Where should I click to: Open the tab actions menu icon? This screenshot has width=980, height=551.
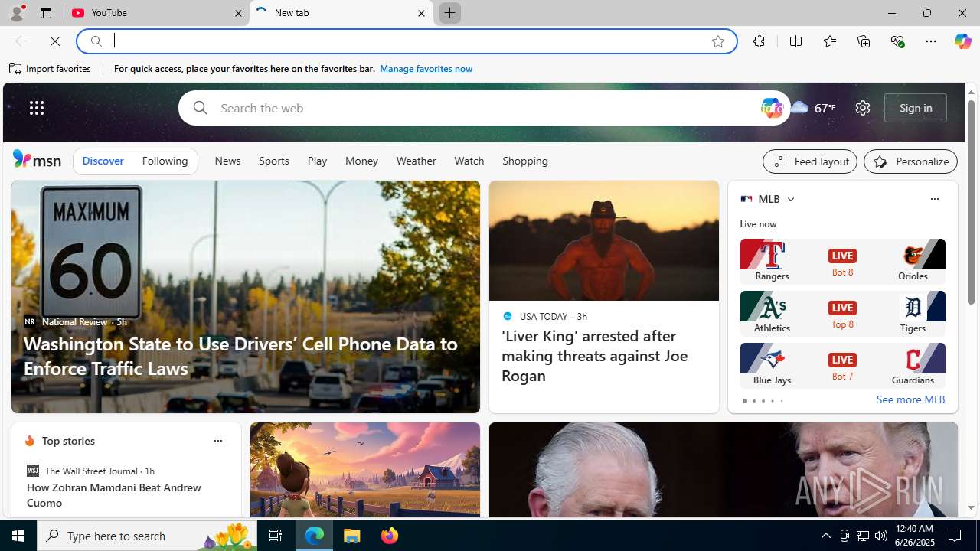pos(46,13)
